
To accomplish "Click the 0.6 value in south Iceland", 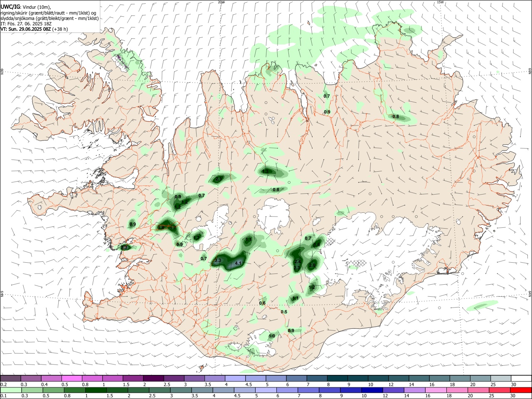I will (262, 303).
